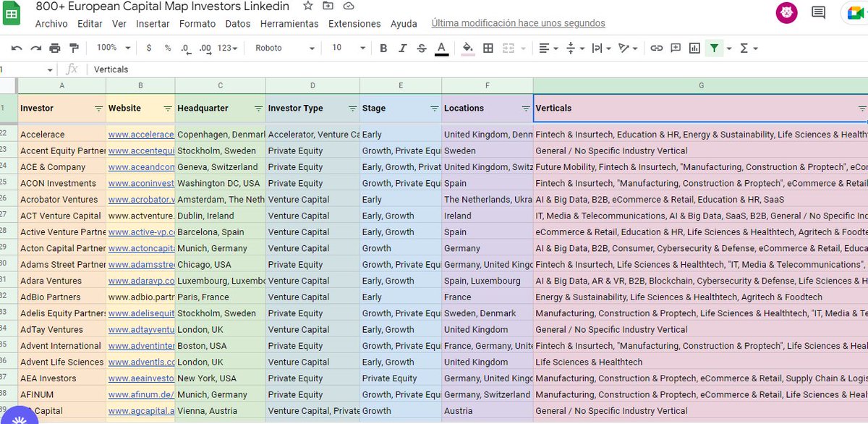Open text wrapping dropdown
This screenshot has height=424, width=868.
(x=601, y=48)
